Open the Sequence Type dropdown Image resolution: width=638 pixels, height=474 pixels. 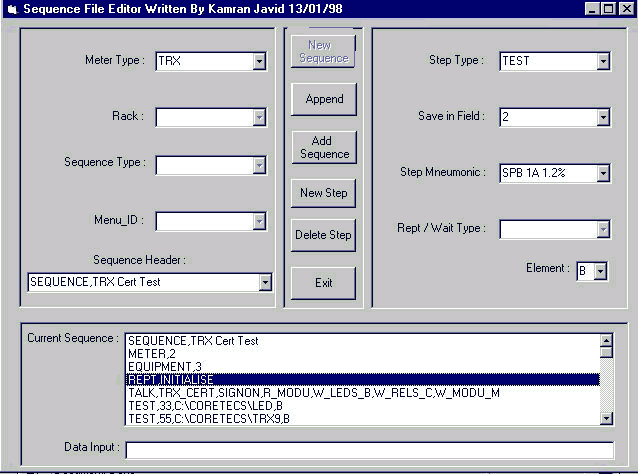click(259, 166)
